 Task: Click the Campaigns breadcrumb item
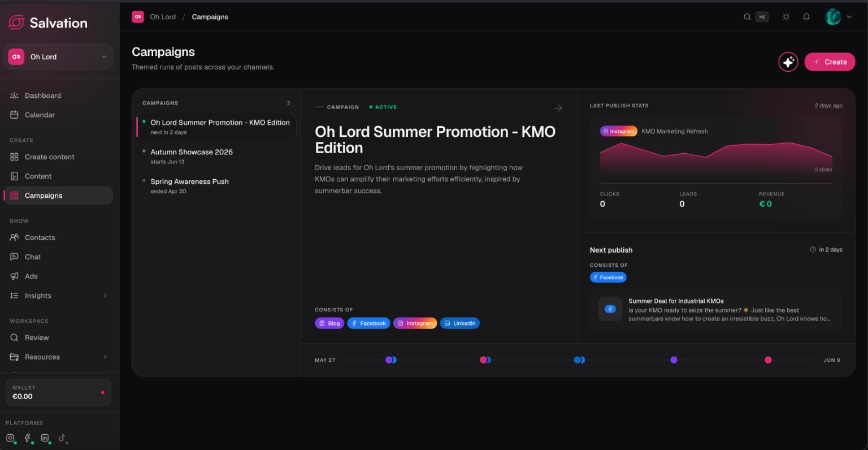point(210,17)
